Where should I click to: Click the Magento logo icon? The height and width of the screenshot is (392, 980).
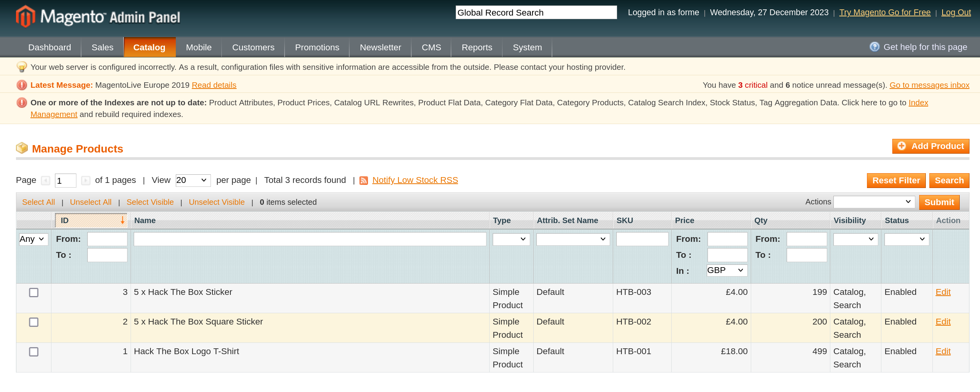(25, 16)
